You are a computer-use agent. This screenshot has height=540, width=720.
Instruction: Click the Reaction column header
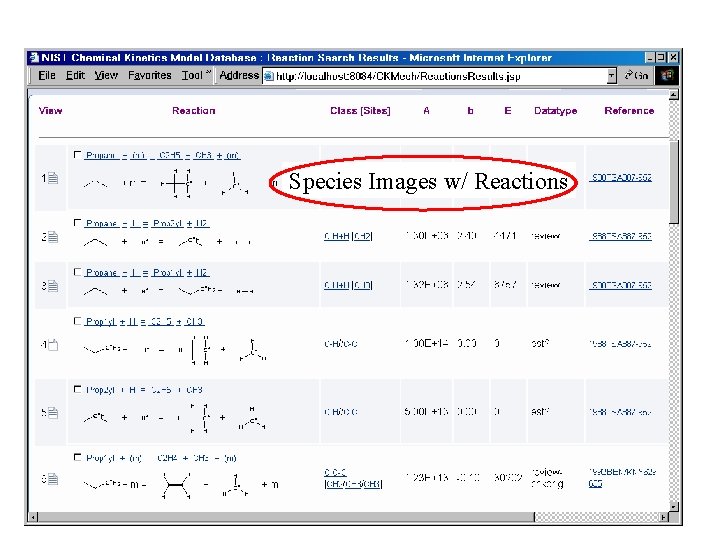(194, 111)
